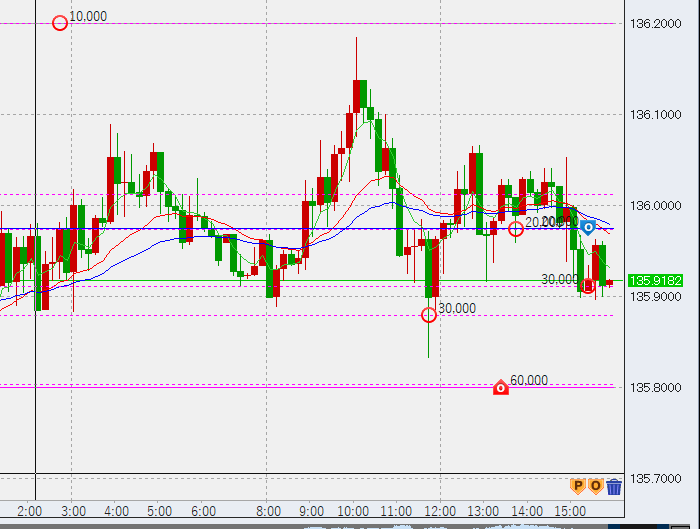Select the red circle marker below the 12:00 candle
Image resolution: width=700 pixels, height=529 pixels.
(429, 315)
